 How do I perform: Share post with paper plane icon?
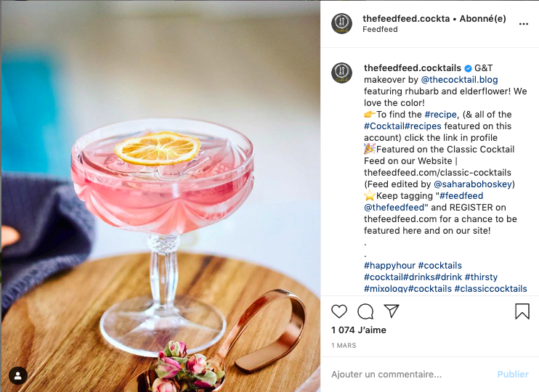coord(392,311)
